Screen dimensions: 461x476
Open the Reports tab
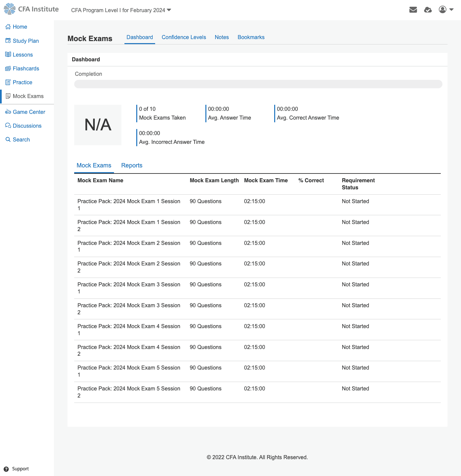point(132,165)
